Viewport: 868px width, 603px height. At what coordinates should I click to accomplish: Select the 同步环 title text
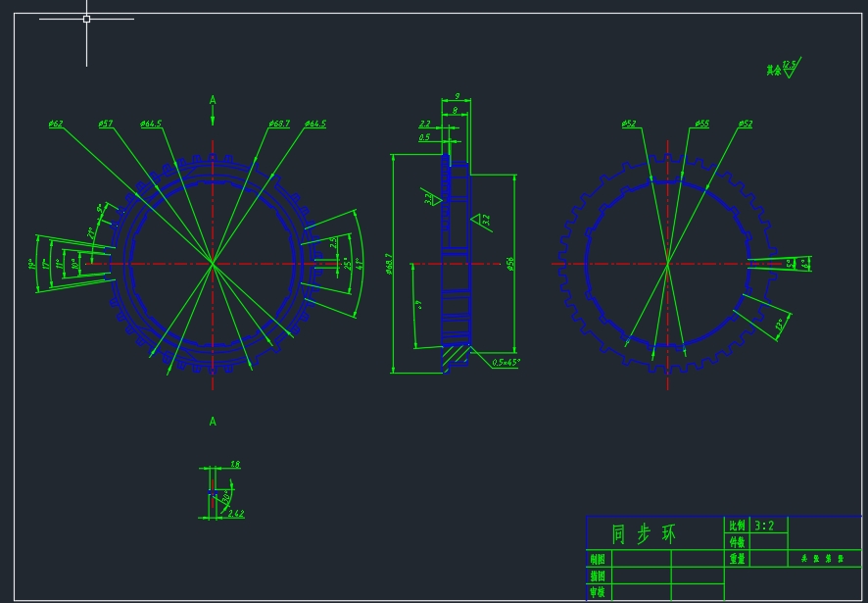645,534
